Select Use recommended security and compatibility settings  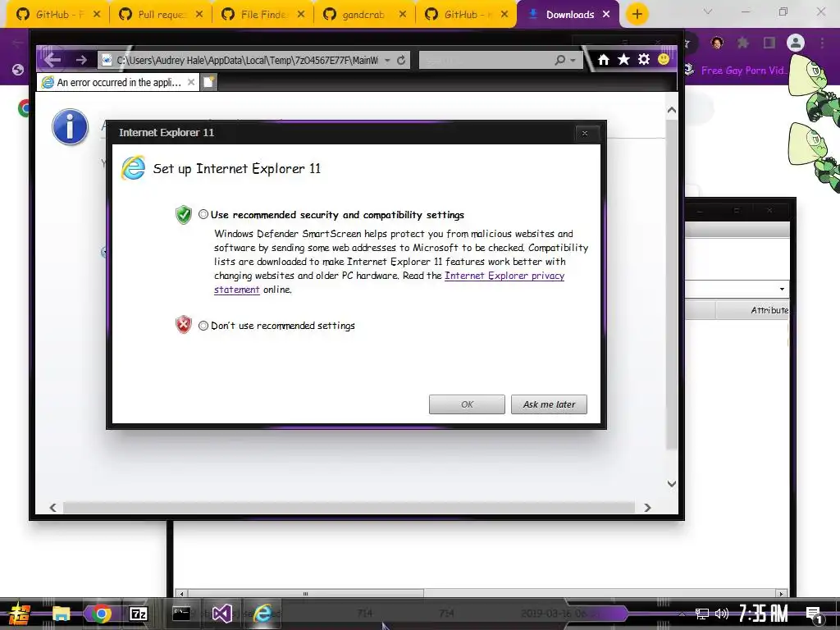(x=203, y=214)
